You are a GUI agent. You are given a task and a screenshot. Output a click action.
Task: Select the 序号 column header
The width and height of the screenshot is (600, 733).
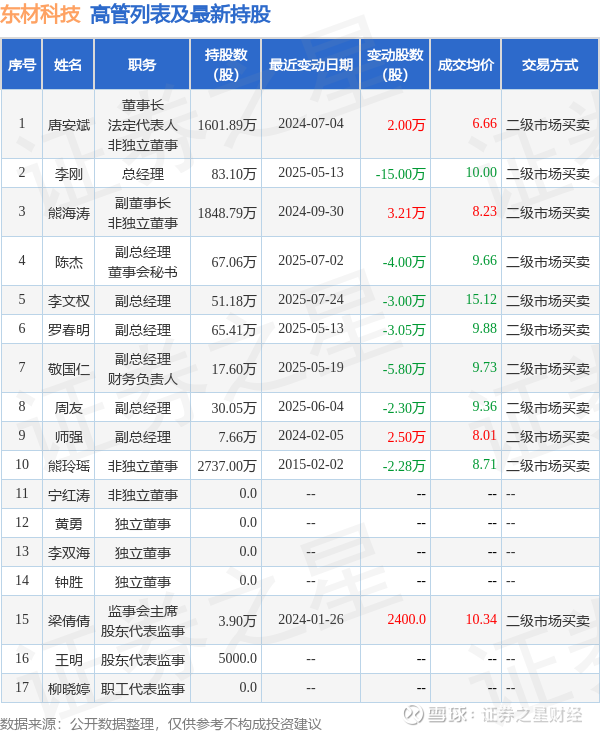[x=22, y=65]
